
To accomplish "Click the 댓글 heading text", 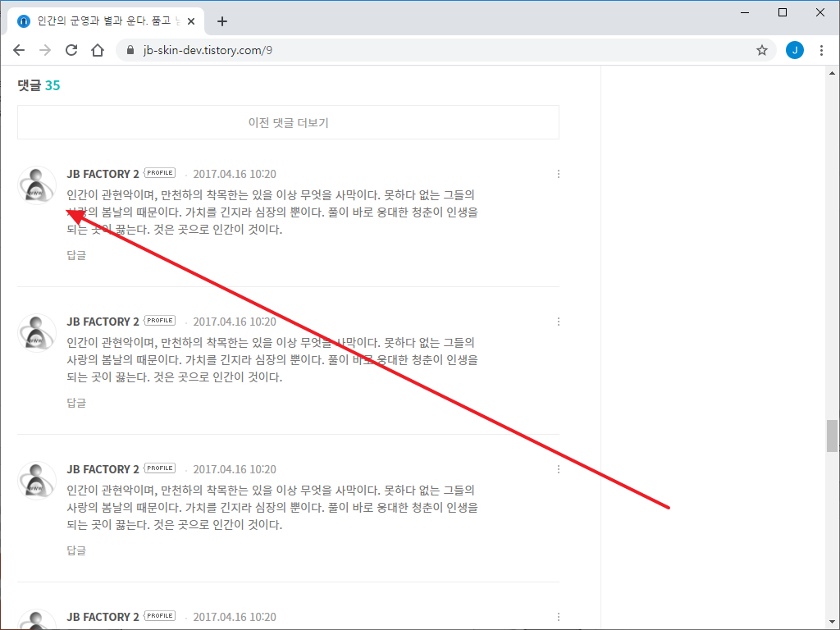I will coord(29,85).
